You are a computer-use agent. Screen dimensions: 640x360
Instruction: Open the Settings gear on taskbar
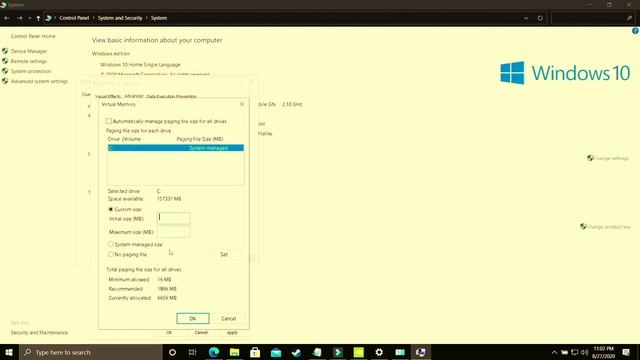pos(379,352)
